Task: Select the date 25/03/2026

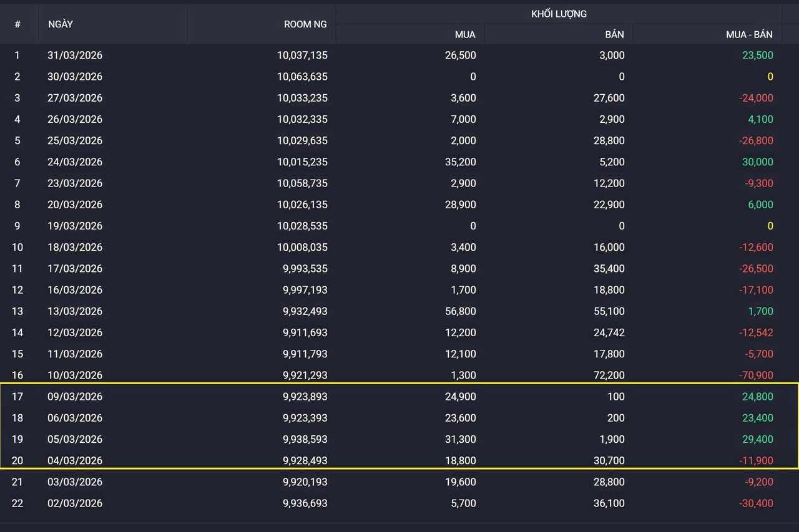Action: pyautogui.click(x=75, y=140)
